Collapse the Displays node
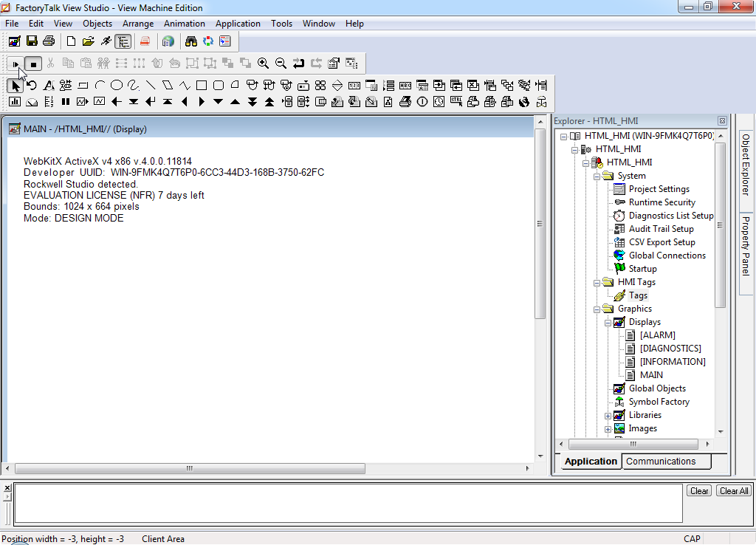This screenshot has width=756, height=545. 608,323
